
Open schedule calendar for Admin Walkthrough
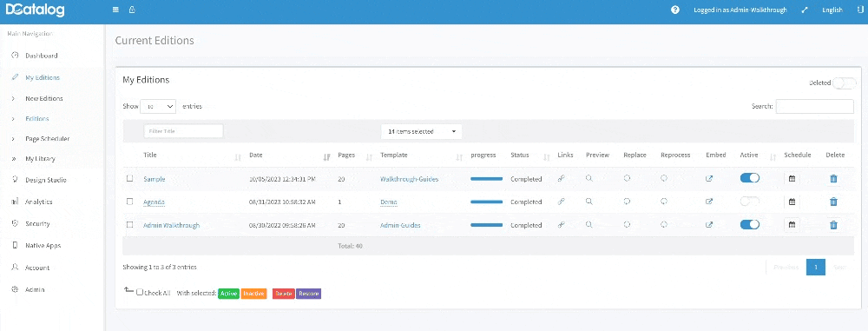click(x=792, y=224)
